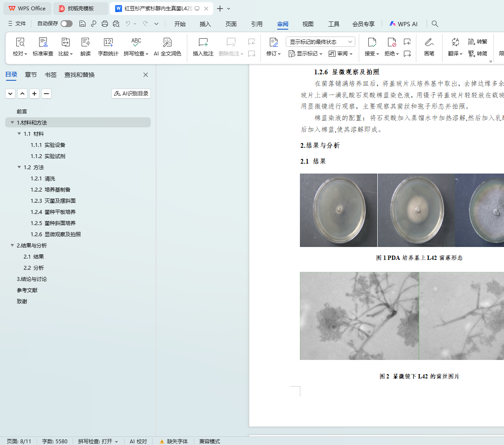Open the 朗读 read-aloud tool

86,42
